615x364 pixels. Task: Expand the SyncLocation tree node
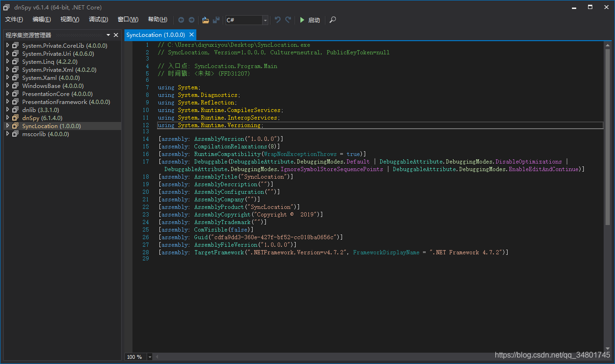8,126
